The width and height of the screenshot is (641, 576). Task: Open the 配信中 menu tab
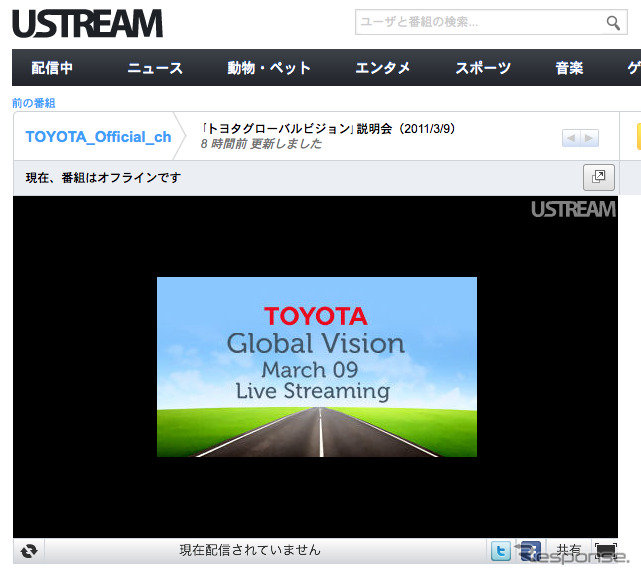[52, 68]
